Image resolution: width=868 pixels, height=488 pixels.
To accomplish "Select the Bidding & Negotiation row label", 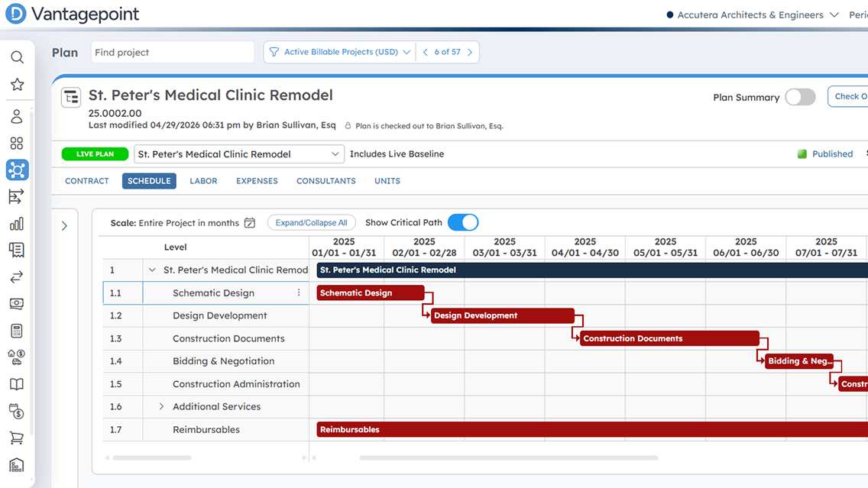I will click(224, 361).
